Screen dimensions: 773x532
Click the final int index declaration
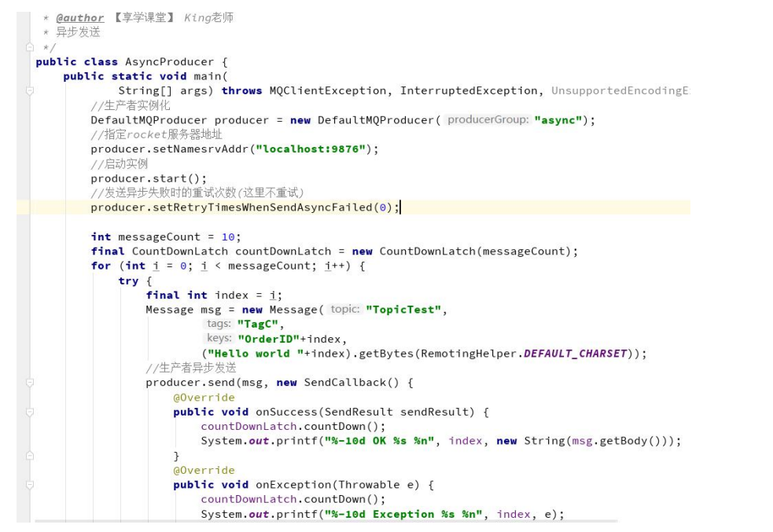214,295
